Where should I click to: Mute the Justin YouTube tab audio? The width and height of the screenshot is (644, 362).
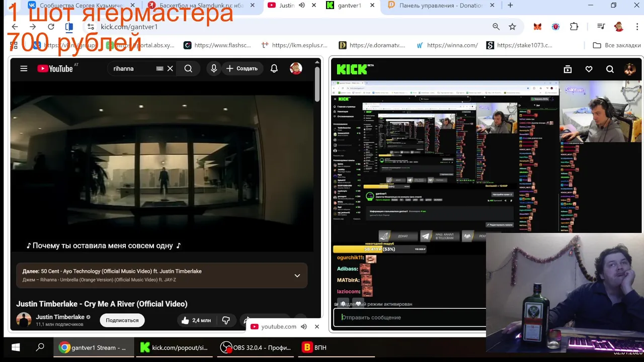[302, 6]
